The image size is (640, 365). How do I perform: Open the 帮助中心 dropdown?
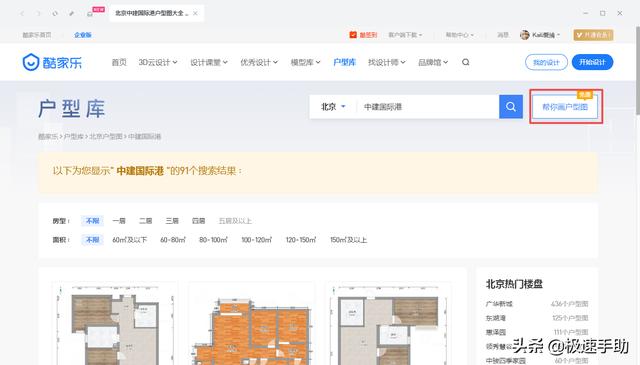[x=460, y=35]
